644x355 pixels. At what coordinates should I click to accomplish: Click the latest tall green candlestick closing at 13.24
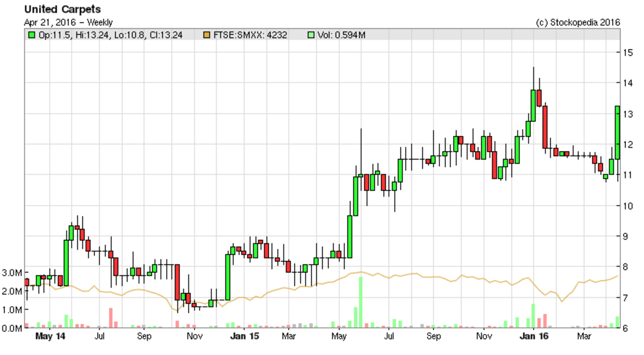pyautogui.click(x=617, y=133)
